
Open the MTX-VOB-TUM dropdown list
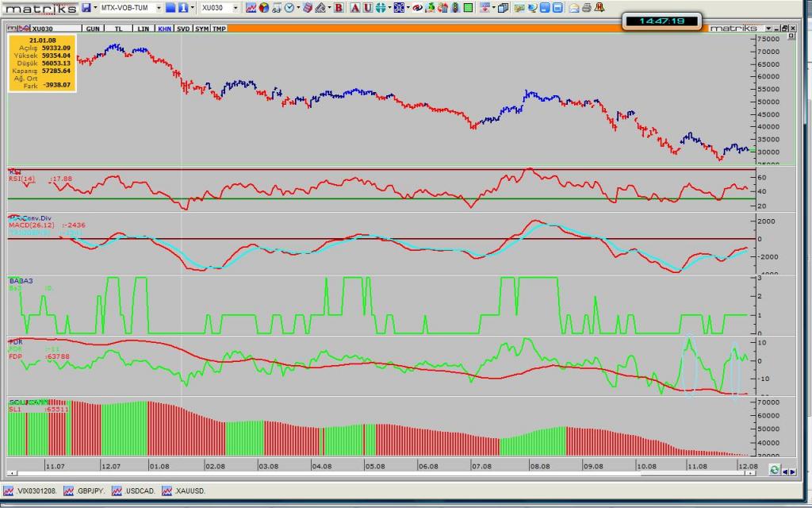tap(159, 8)
